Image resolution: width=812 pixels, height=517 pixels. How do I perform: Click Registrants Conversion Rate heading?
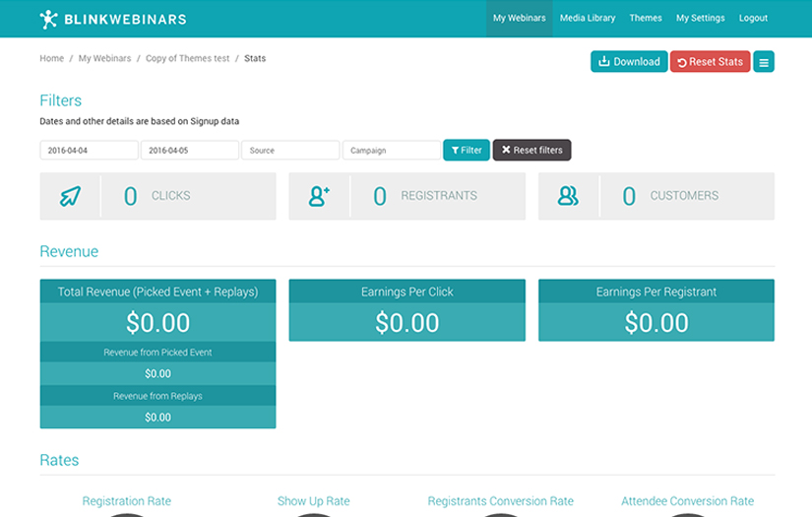click(500, 501)
